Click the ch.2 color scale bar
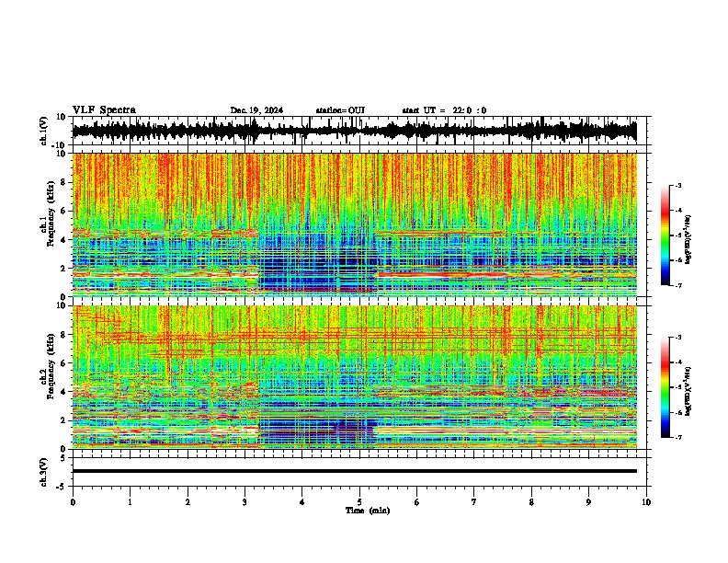 click(665, 387)
